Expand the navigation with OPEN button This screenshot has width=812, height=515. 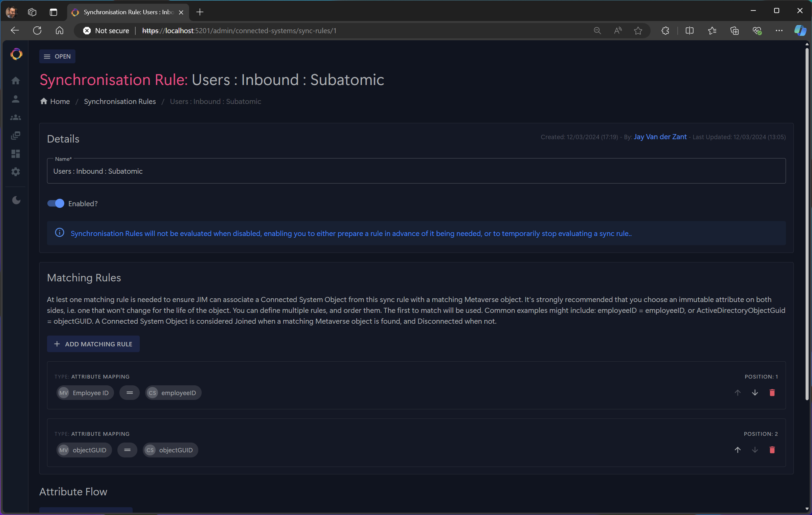point(57,57)
